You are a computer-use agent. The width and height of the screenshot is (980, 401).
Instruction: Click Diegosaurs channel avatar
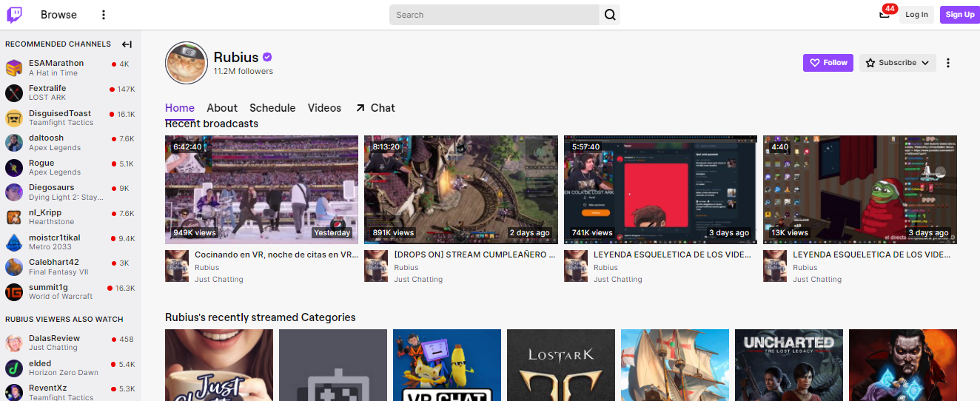[14, 192]
